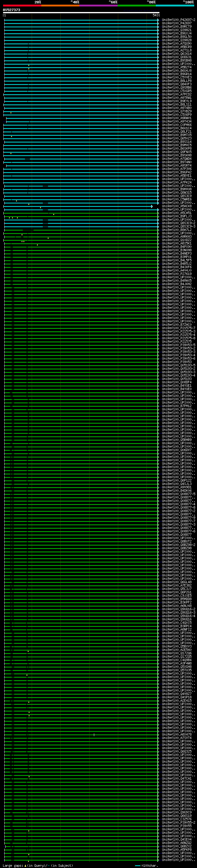Image resolution: width=197 pixels, height=868 pixels.
Task: Click the white query length bar
Action: 81,12
